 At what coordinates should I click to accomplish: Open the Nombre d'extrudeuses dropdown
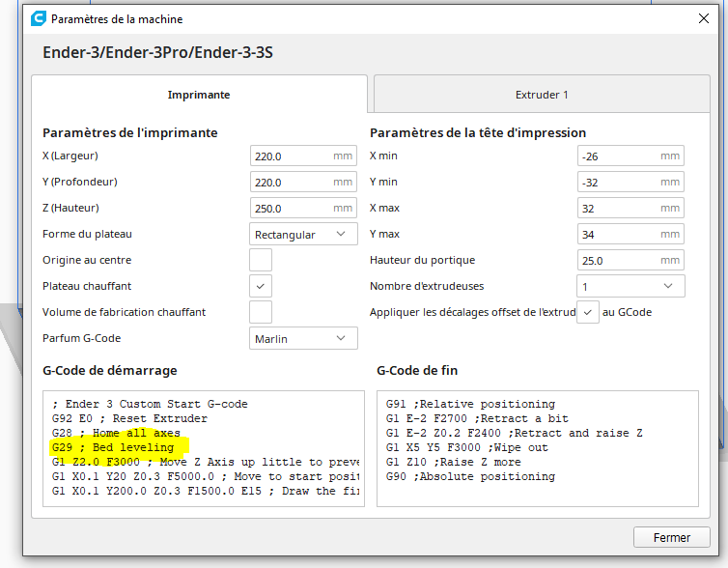630,286
